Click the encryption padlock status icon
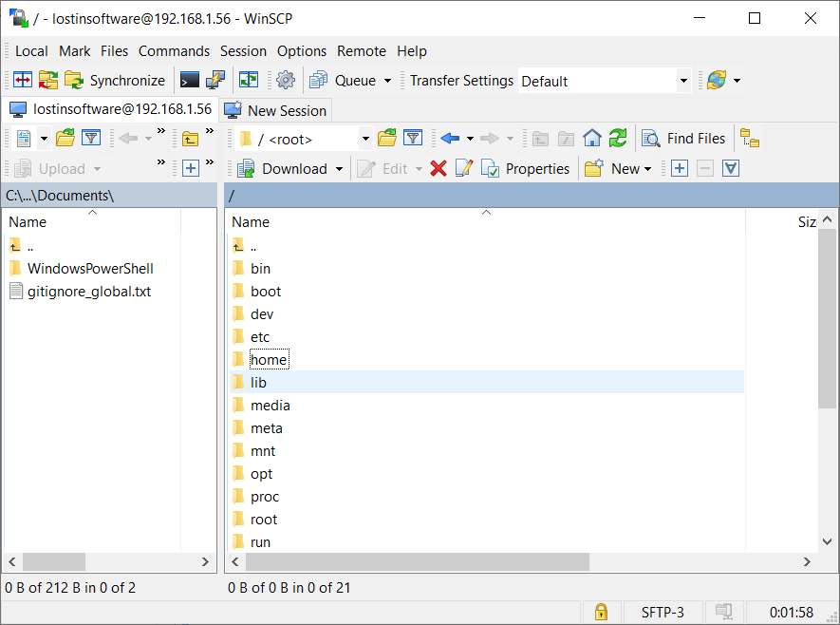 [x=601, y=612]
